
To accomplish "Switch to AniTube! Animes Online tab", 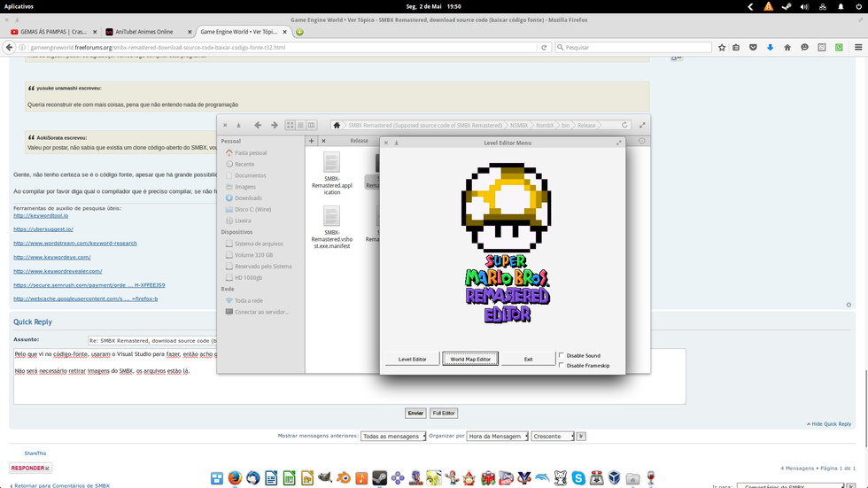I will [x=143, y=32].
